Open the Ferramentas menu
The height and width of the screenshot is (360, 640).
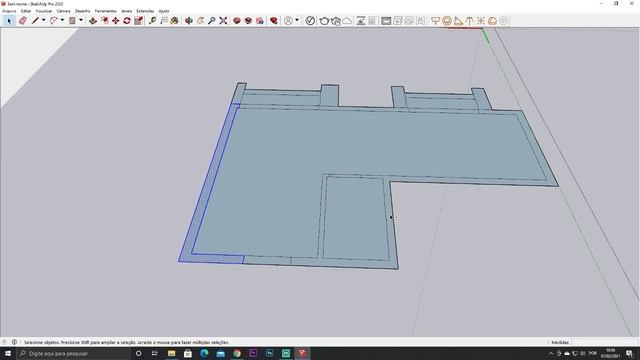point(106,11)
